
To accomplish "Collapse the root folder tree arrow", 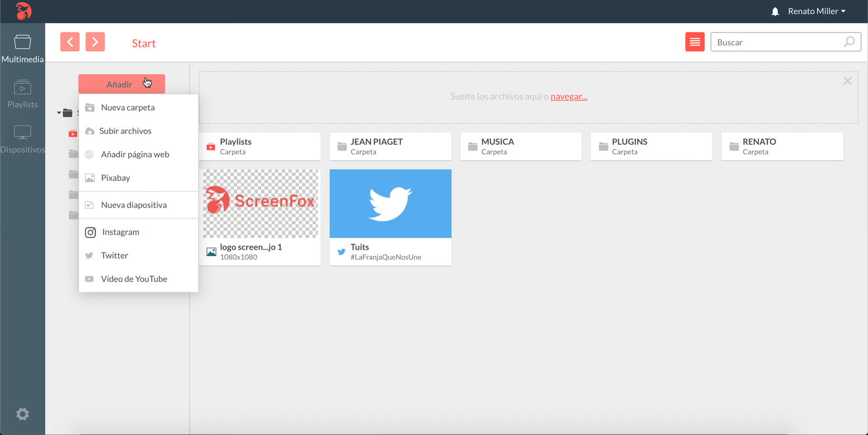I will tap(59, 113).
